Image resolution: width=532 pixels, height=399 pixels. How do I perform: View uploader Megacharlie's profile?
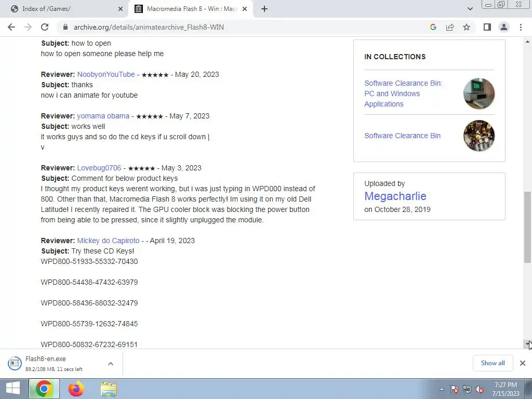point(395,196)
